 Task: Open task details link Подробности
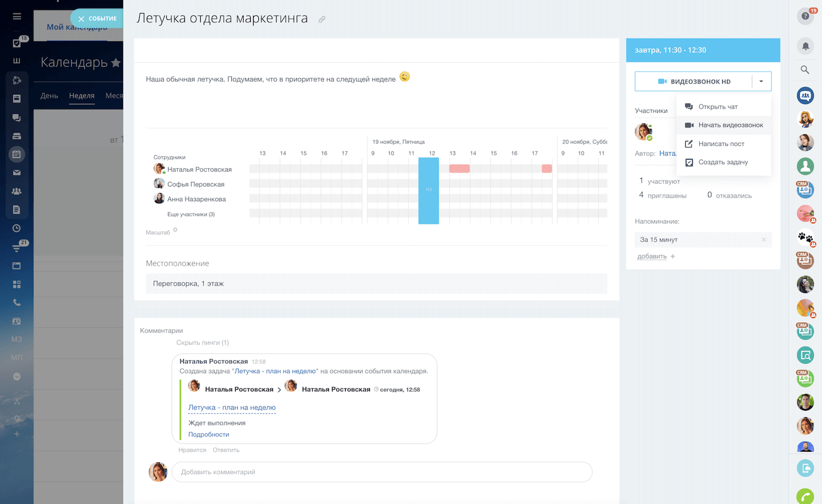208,434
